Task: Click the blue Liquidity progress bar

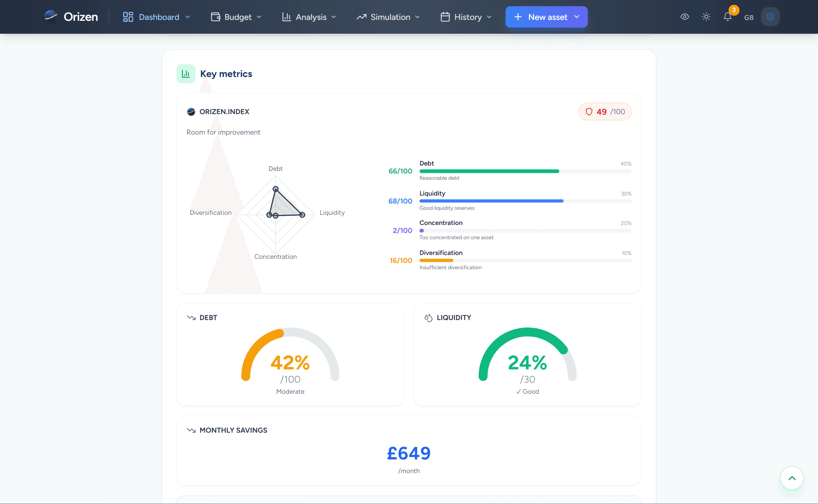Action: [x=491, y=201]
